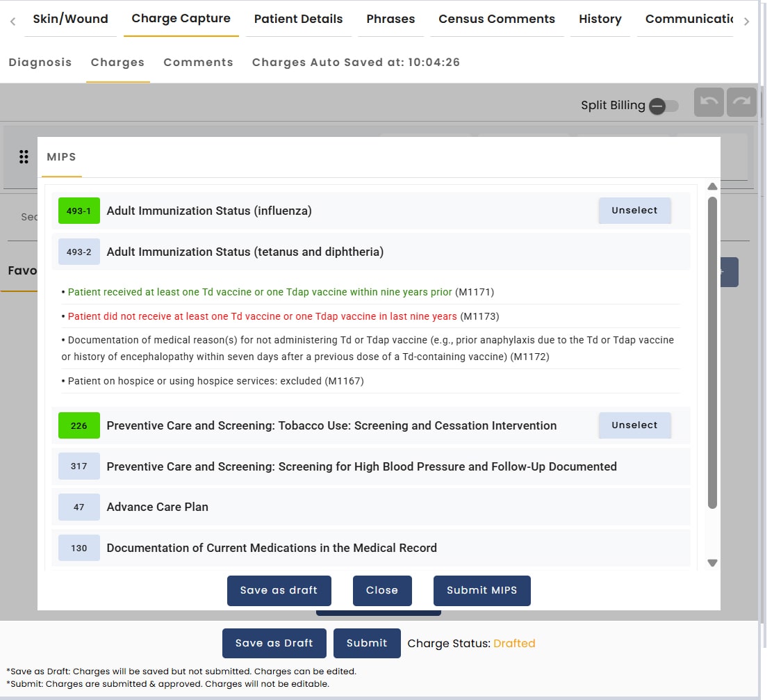Switch to the Patient Details tab

(x=298, y=19)
